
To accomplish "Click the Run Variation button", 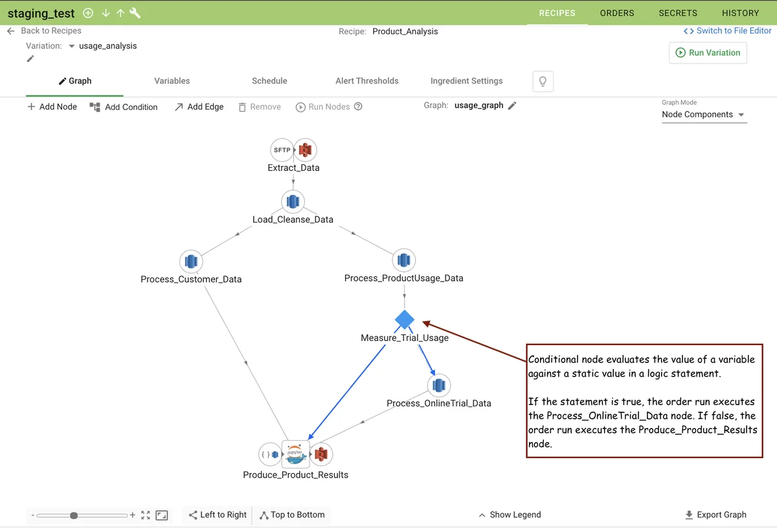I will [x=708, y=53].
